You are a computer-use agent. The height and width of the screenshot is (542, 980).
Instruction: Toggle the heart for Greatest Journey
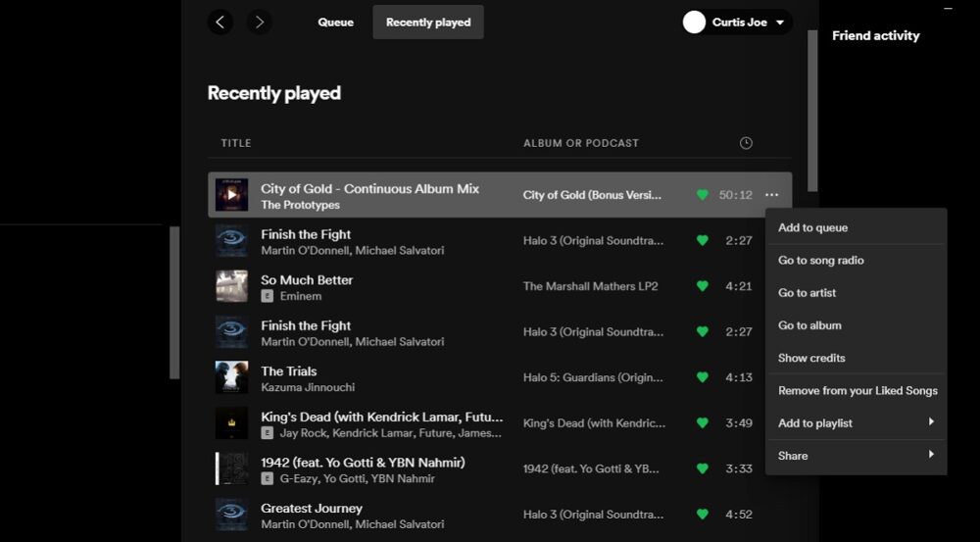(x=703, y=515)
